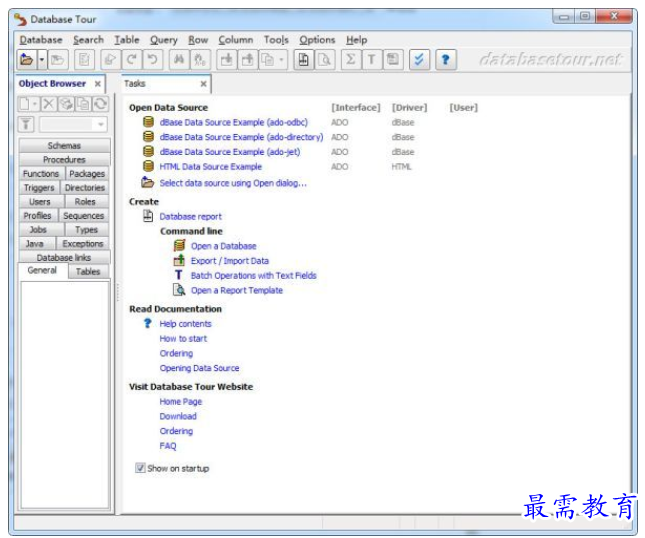This screenshot has height=538, width=645.
Task: Open the Tools menu
Action: pyautogui.click(x=276, y=40)
